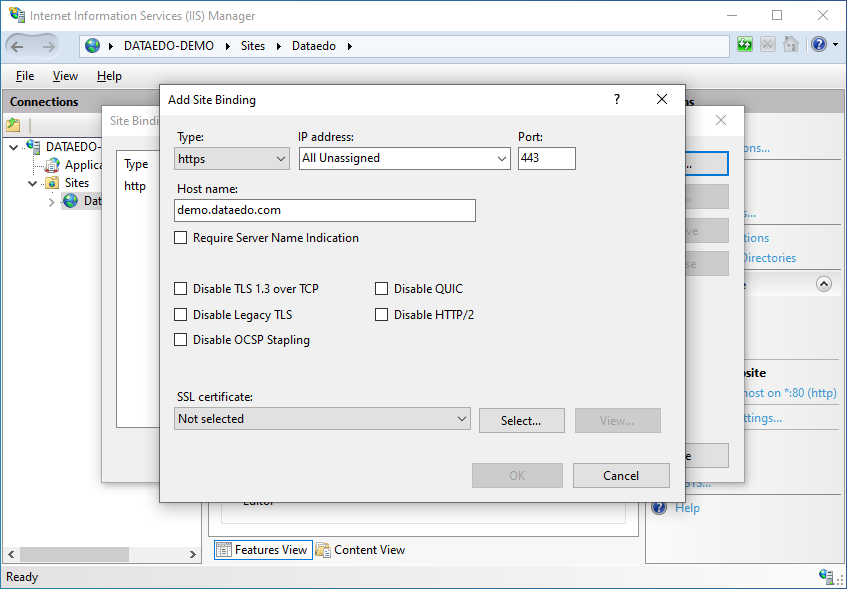847x589 pixels.
Task: Check Disable TLS 1.3 over TCP
Action: click(181, 289)
